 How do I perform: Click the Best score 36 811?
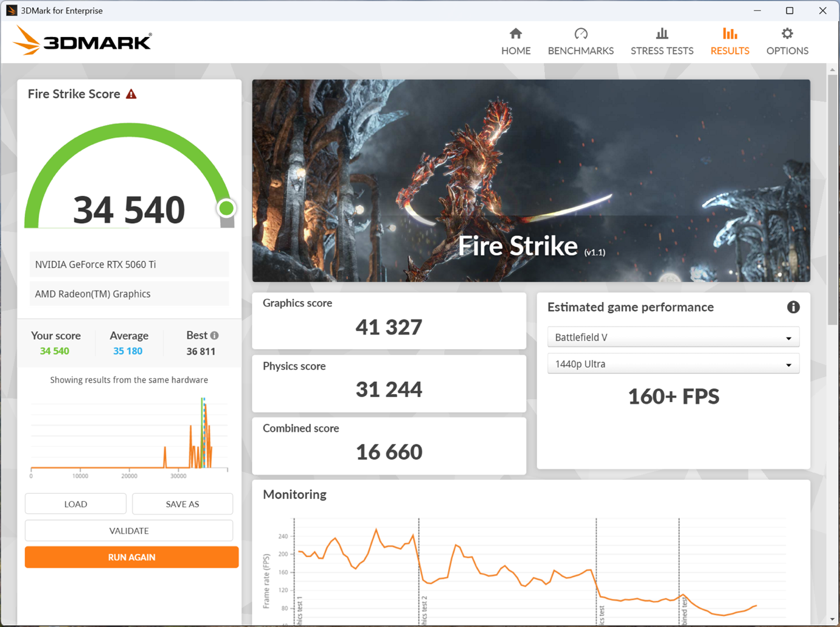[x=201, y=351]
